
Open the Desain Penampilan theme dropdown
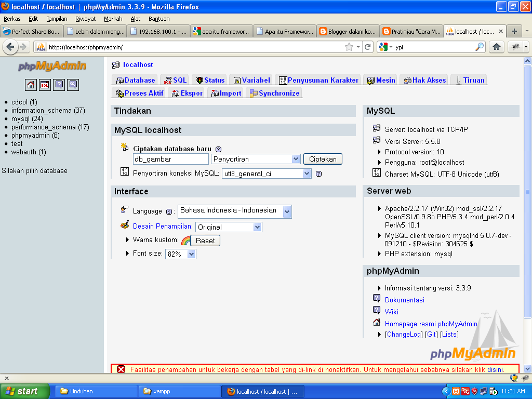click(229, 227)
